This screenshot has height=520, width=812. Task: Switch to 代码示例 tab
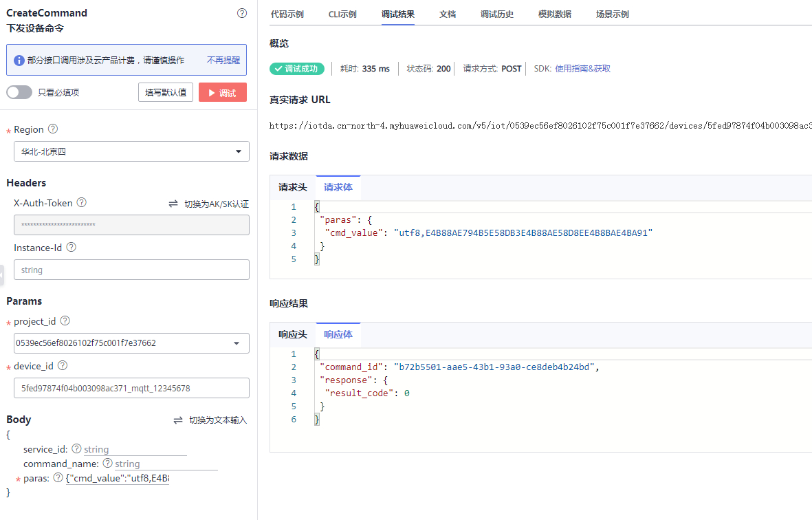[x=287, y=14]
